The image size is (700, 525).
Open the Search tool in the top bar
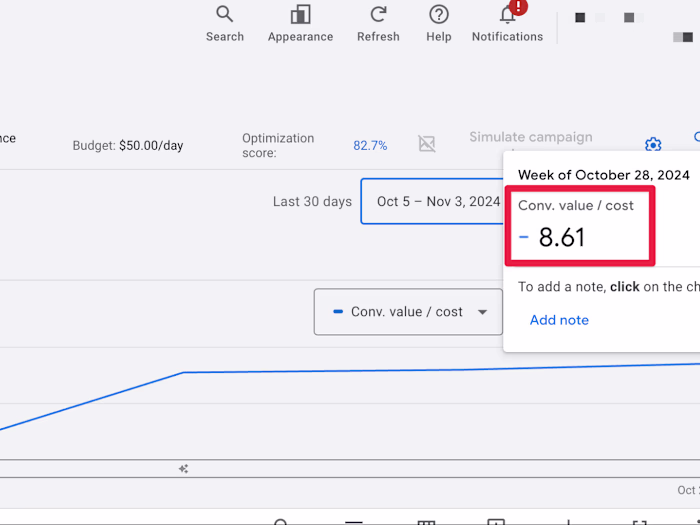tap(225, 24)
